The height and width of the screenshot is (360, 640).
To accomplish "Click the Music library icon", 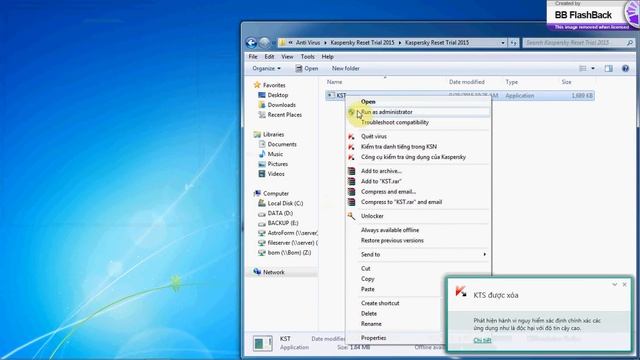I will pyautogui.click(x=262, y=154).
